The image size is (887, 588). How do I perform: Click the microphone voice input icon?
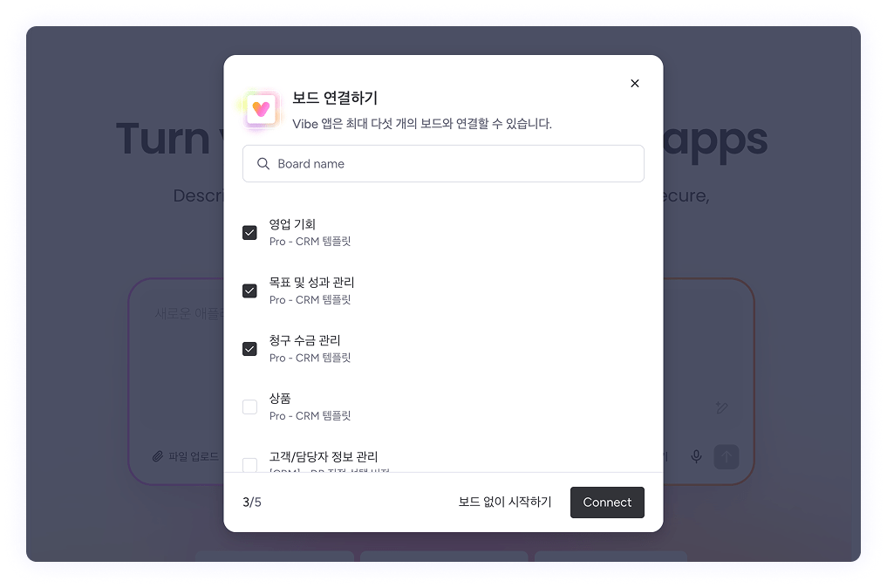click(x=696, y=456)
